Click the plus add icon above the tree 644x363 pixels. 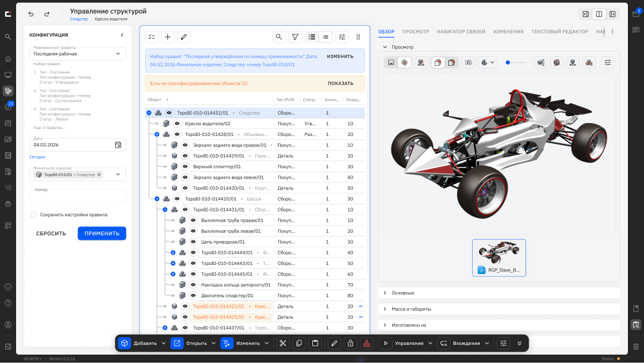coord(167,37)
